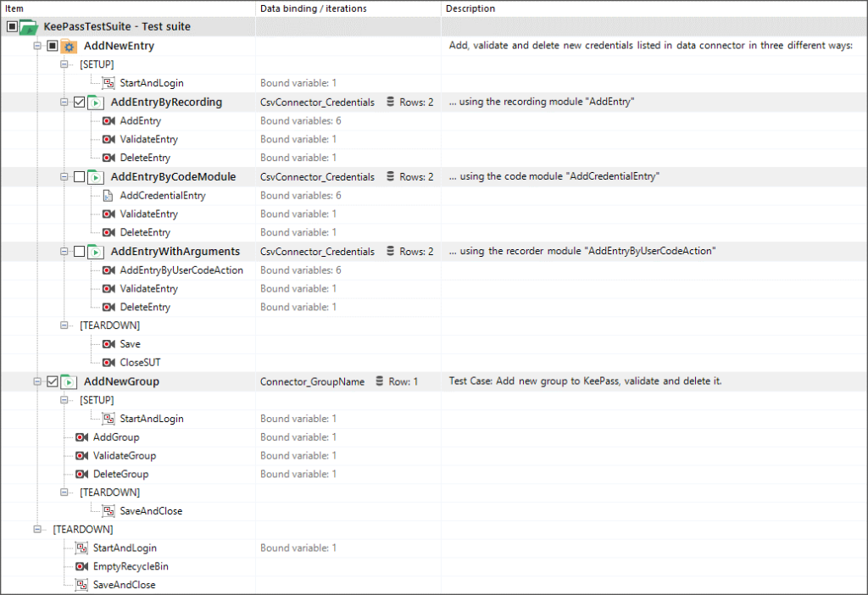The height and width of the screenshot is (595, 868).
Task: Click the Save recording module icon
Action: click(109, 344)
